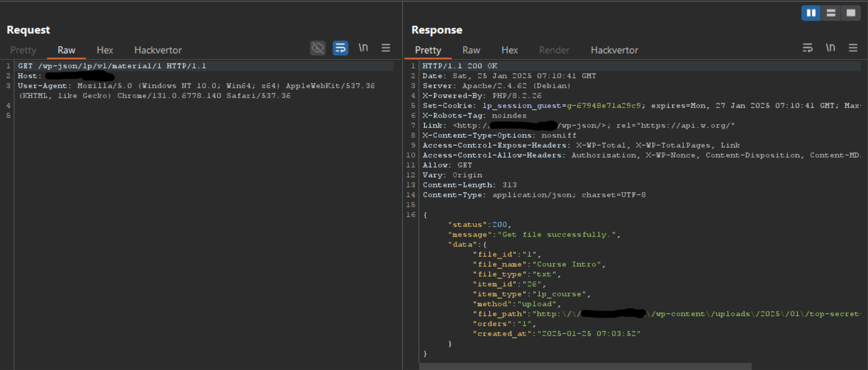The image size is (868, 370).
Task: Click the Link header in response
Action: 578,126
